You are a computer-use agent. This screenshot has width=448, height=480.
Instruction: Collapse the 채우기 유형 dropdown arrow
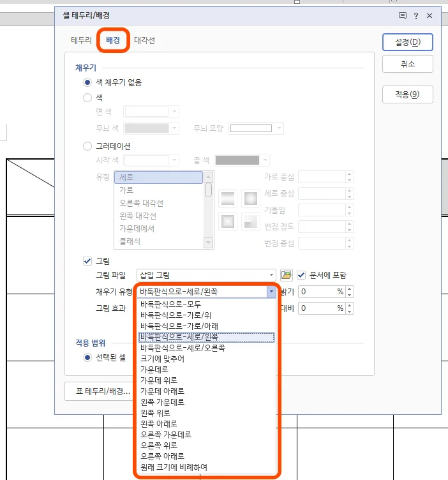click(271, 292)
